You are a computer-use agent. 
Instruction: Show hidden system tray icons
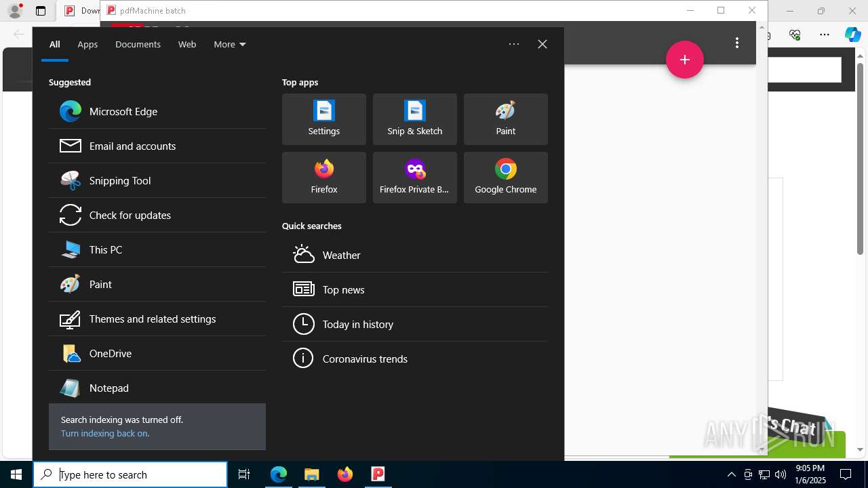click(x=731, y=474)
